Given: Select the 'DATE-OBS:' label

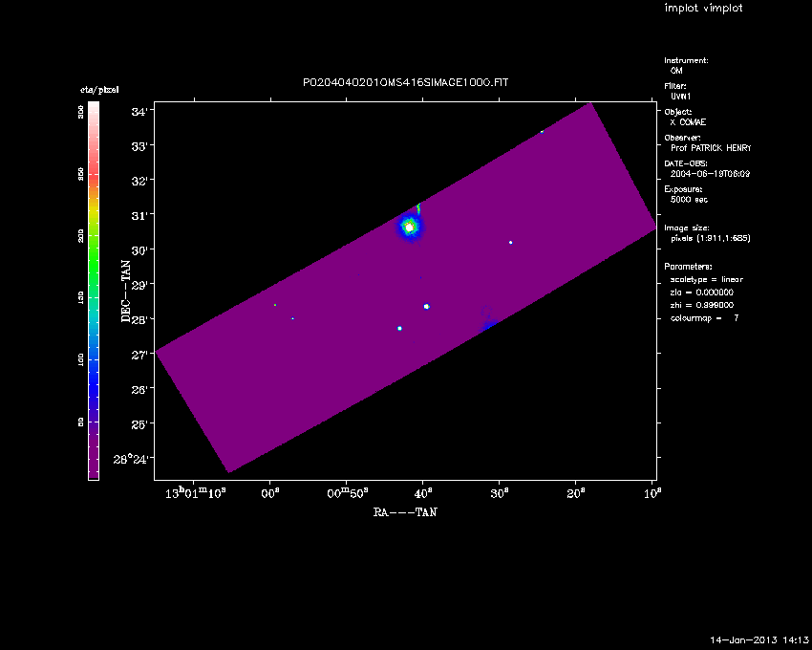Looking at the screenshot, I should tap(685, 163).
